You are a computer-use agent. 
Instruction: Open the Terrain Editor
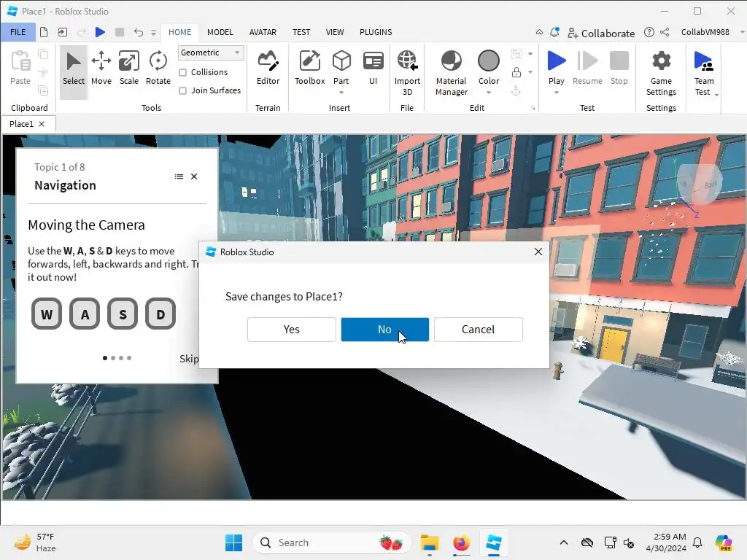click(x=268, y=69)
